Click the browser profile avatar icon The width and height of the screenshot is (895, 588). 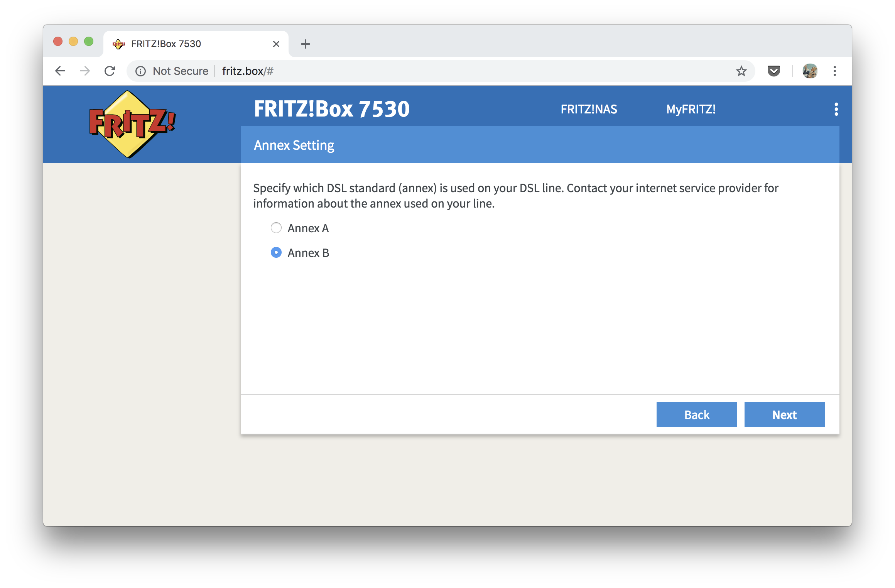pyautogui.click(x=808, y=71)
